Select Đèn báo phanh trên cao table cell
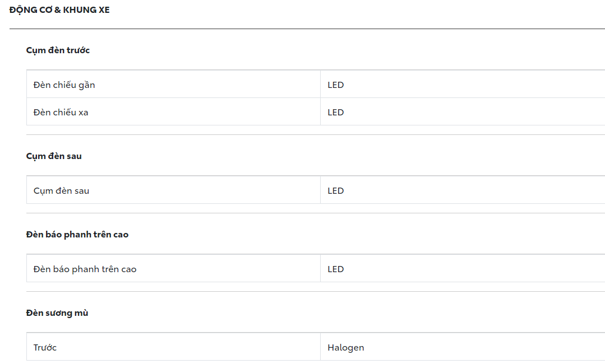The image size is (605, 364). click(x=85, y=269)
